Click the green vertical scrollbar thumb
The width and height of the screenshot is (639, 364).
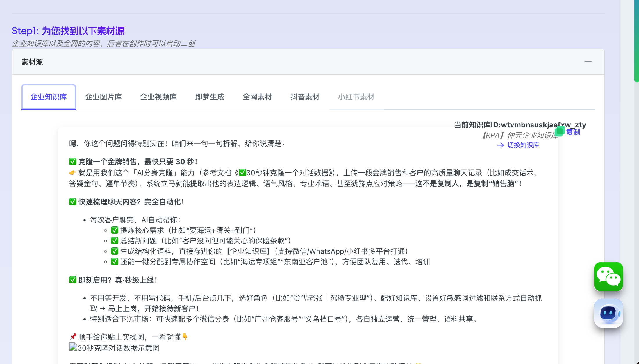coord(636,41)
